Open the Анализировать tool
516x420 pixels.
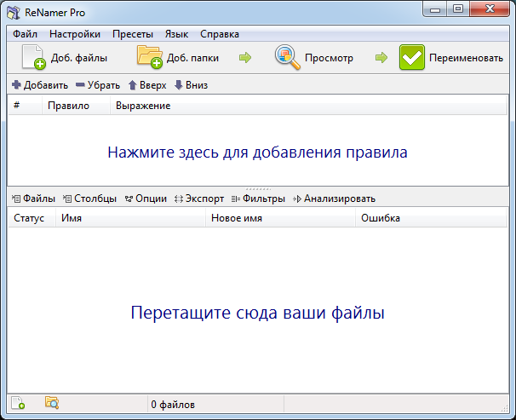click(x=334, y=198)
